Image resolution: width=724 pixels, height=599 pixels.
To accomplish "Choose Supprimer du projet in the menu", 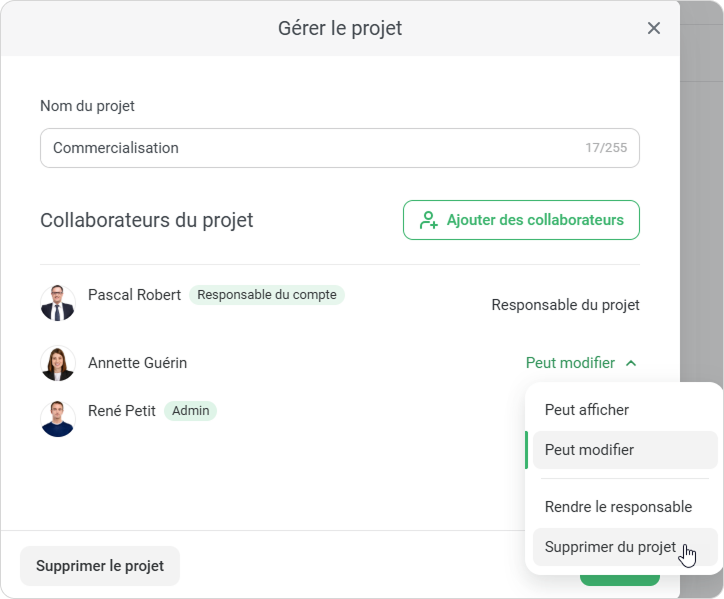I will pyautogui.click(x=610, y=547).
